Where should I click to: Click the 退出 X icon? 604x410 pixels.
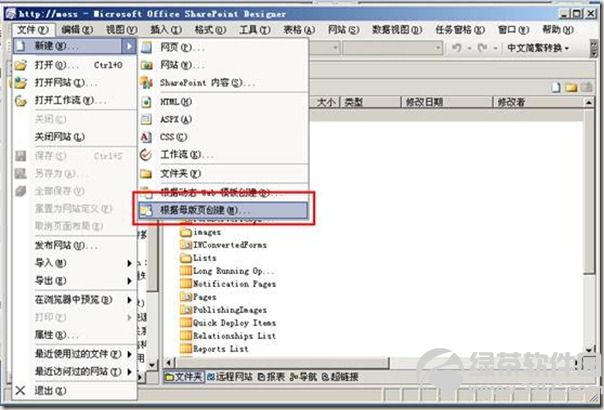coord(21,390)
